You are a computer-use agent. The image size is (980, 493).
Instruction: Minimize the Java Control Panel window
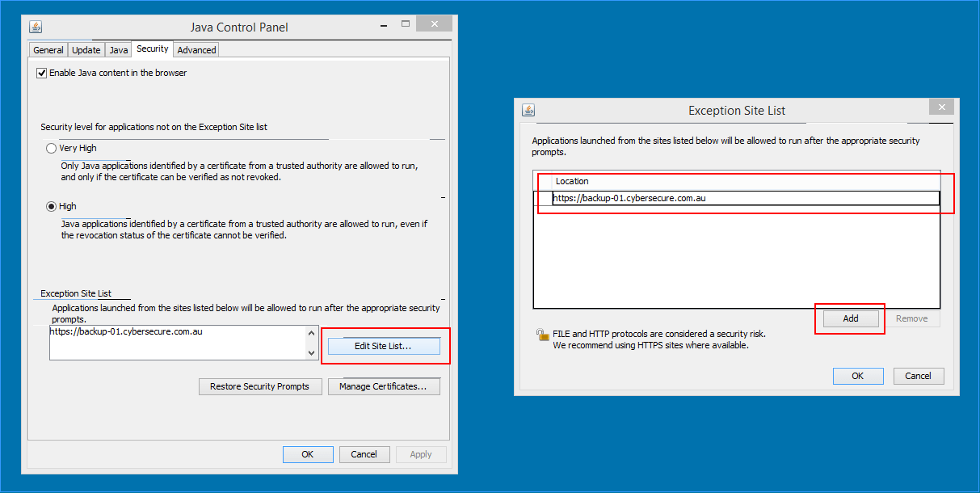click(x=382, y=25)
